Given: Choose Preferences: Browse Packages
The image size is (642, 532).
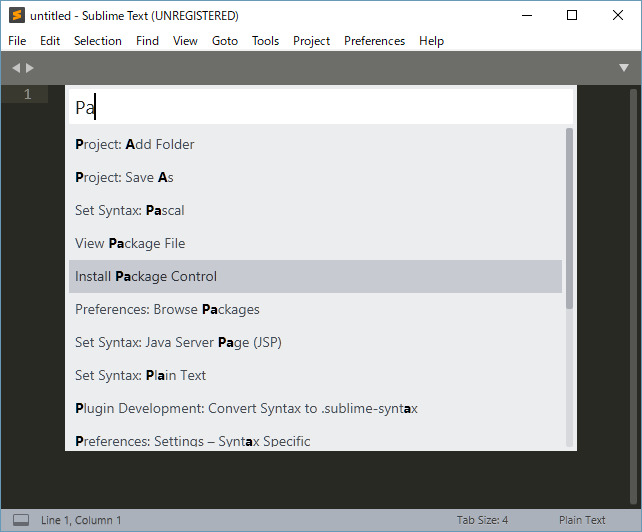Looking at the screenshot, I should pos(315,310).
